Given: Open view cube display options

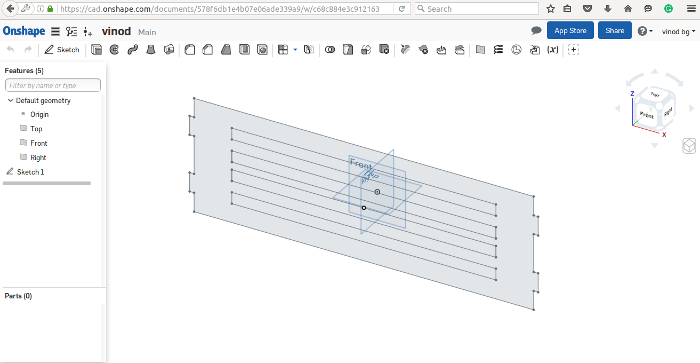Looking at the screenshot, I should (689, 146).
